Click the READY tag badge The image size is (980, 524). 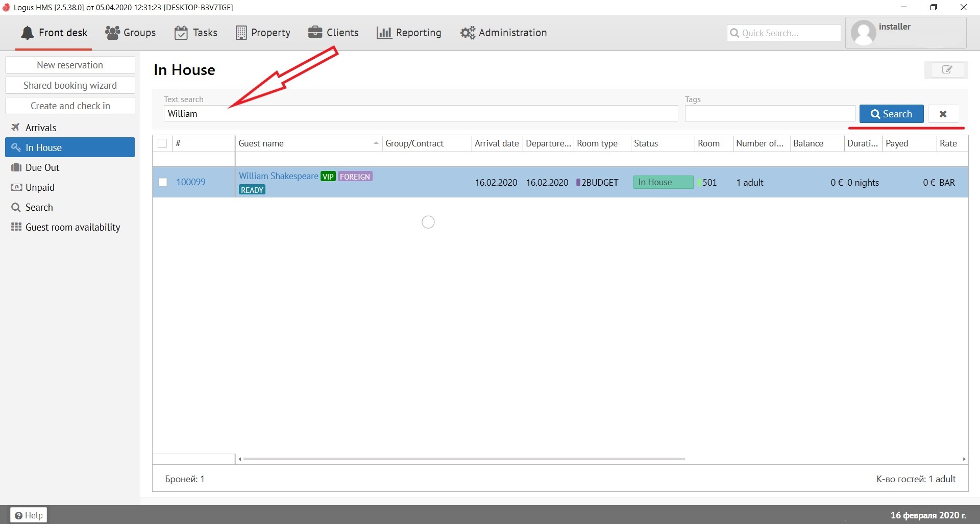tap(252, 190)
